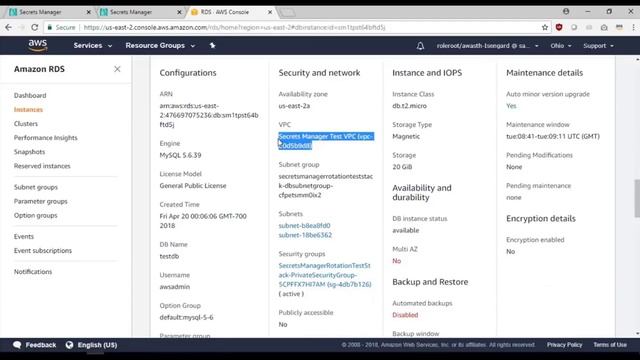Image resolution: width=640 pixels, height=360 pixels.
Task: Open Secrets Manager Test VPC link
Action: click(x=326, y=141)
